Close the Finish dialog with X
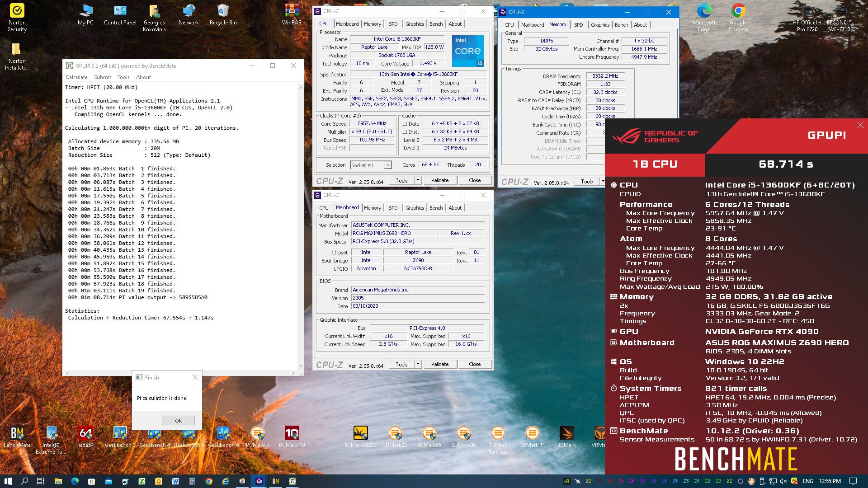868x488 pixels. (195, 377)
